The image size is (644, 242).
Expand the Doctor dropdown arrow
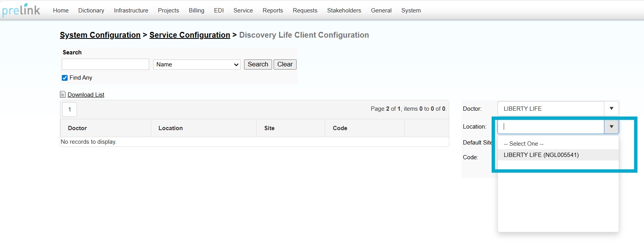[611, 109]
